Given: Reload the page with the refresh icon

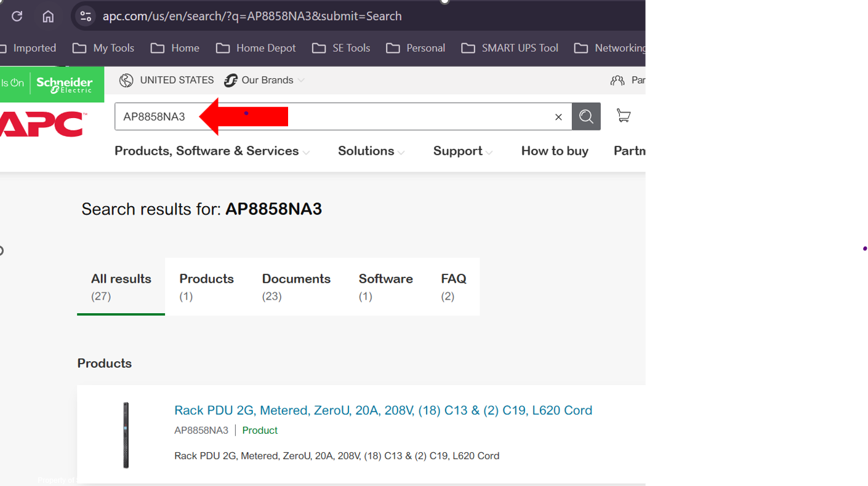Looking at the screenshot, I should point(17,16).
